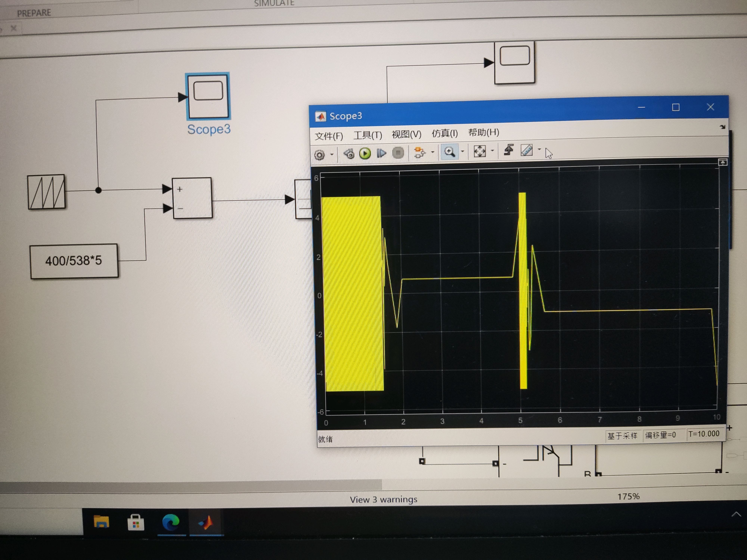Open the Triggers tool icon
Image resolution: width=747 pixels, height=560 pixels.
click(x=509, y=150)
